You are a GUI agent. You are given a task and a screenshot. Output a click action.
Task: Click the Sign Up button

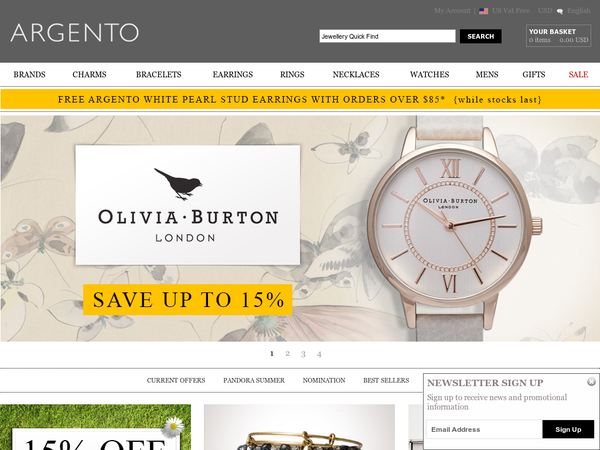coord(568,429)
